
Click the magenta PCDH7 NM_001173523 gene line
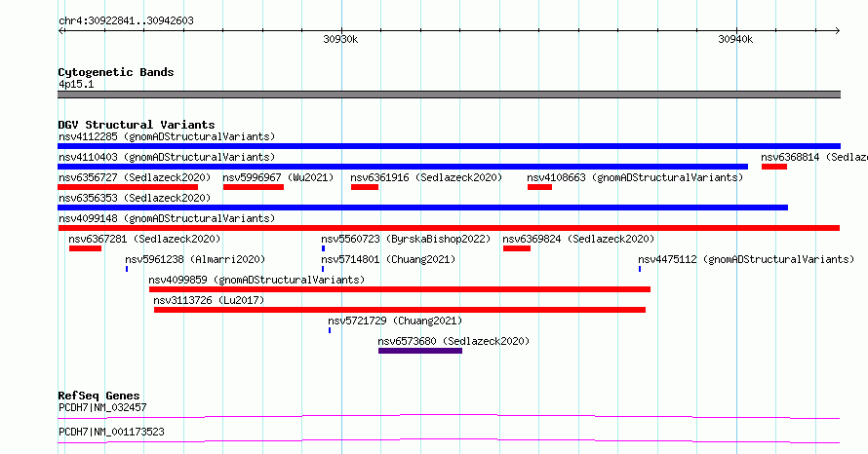tap(449, 440)
